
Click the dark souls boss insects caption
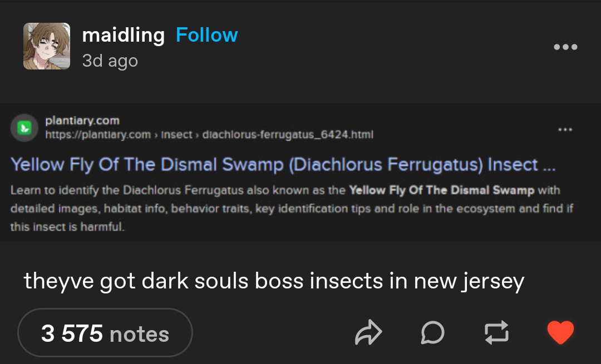(x=274, y=281)
